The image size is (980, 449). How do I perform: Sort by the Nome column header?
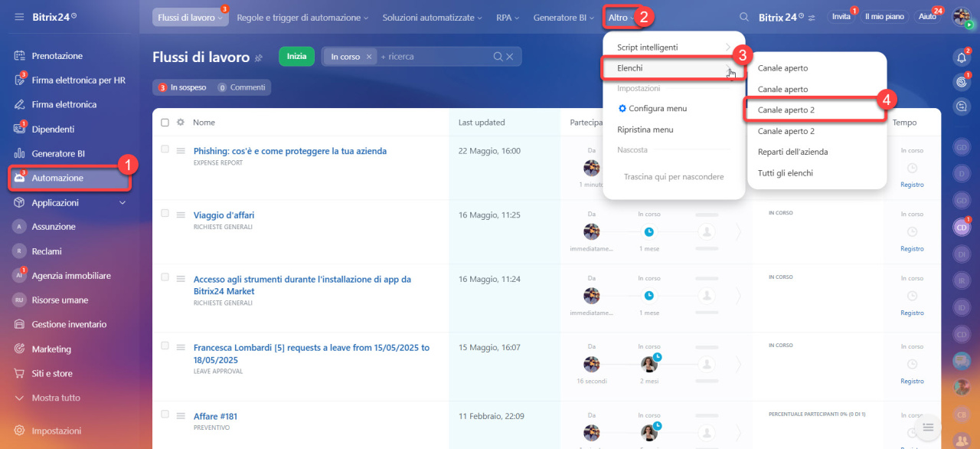click(x=204, y=123)
